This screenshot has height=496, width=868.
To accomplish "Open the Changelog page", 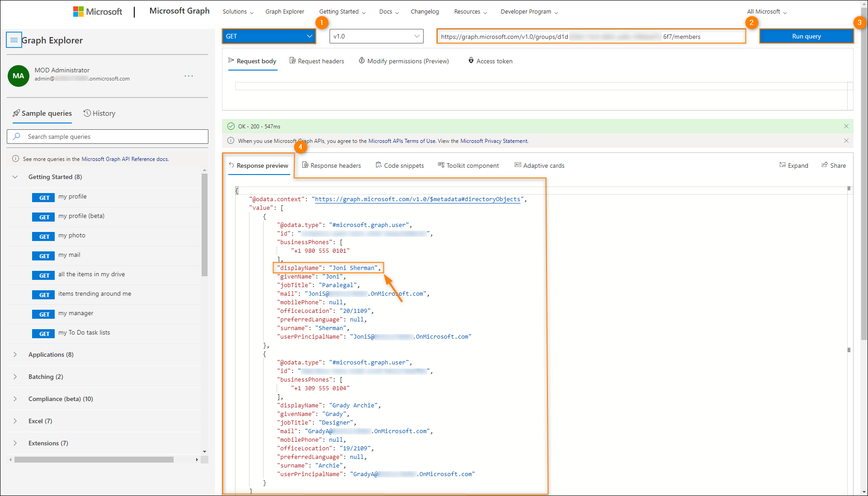I will [425, 12].
